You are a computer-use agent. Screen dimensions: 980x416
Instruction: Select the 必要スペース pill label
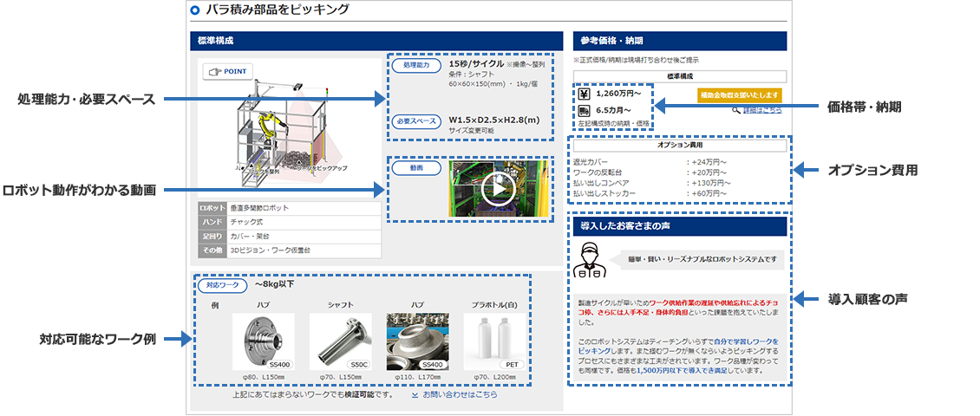[416, 120]
